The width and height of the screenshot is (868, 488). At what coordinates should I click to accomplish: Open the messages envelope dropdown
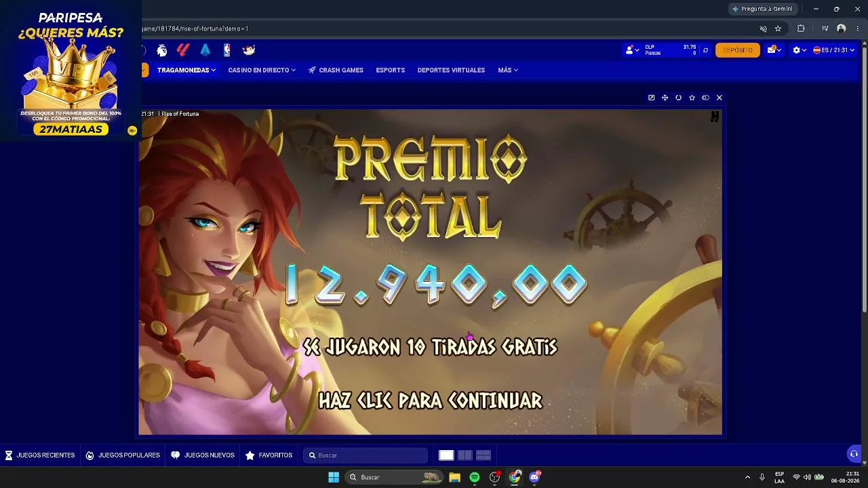pos(774,50)
